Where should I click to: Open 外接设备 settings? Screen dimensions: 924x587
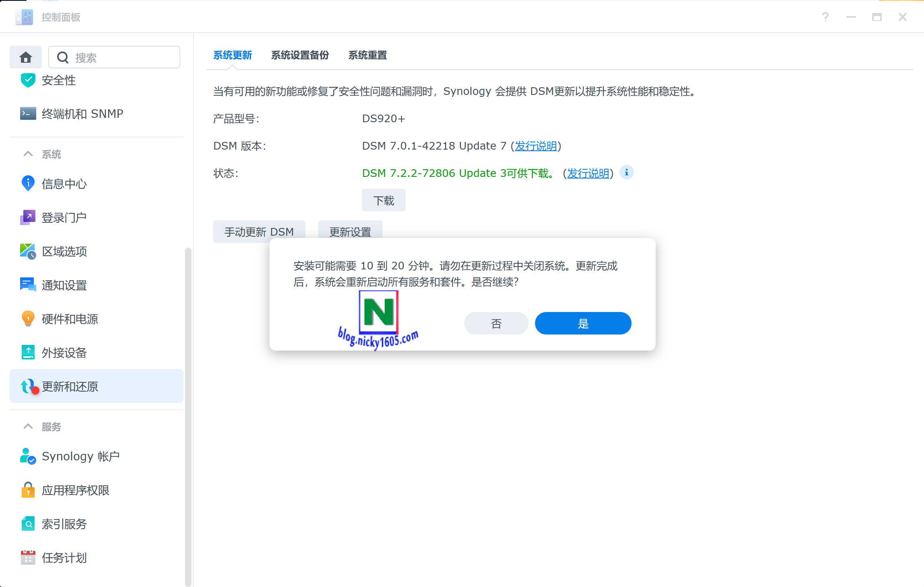point(65,353)
